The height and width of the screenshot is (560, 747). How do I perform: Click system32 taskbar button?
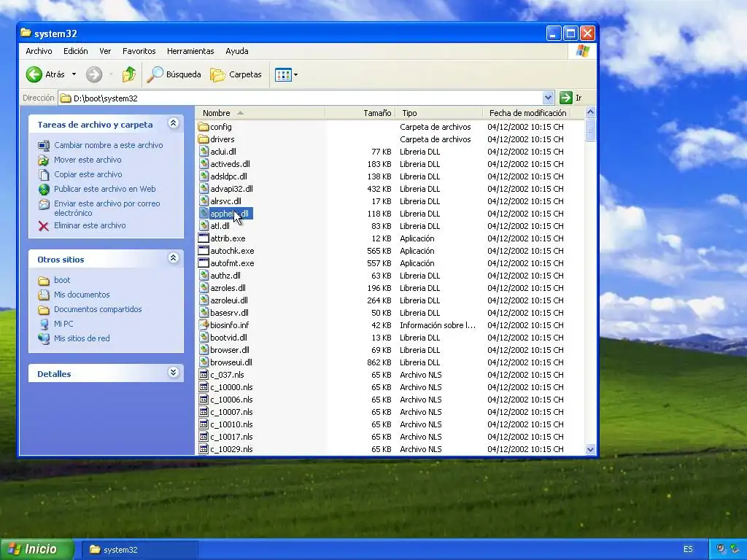point(139,550)
